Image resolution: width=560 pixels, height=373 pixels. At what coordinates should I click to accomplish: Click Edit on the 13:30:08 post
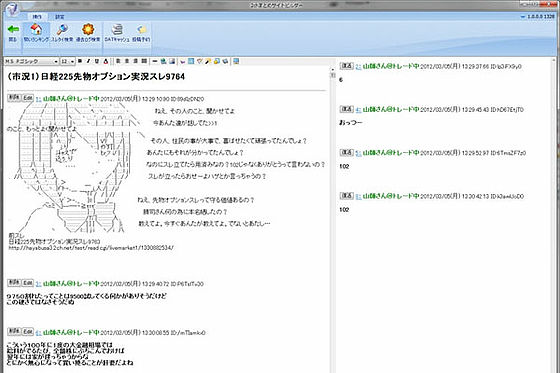click(x=28, y=331)
